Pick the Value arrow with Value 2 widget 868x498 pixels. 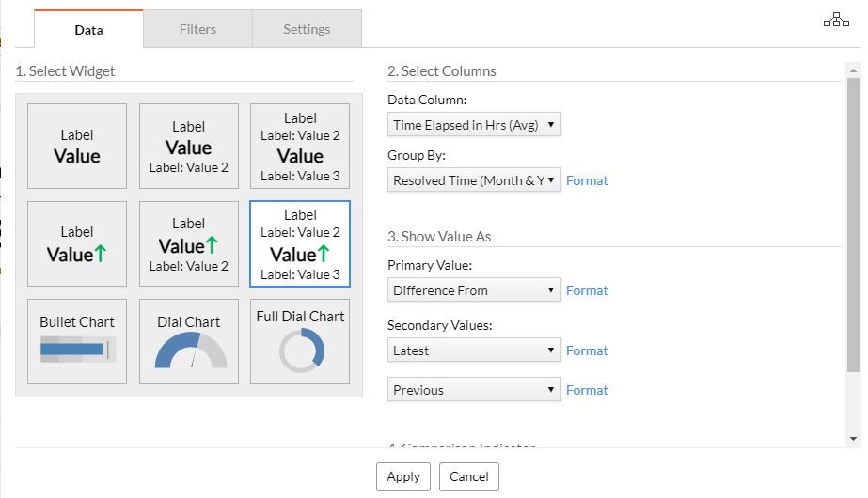(x=188, y=243)
